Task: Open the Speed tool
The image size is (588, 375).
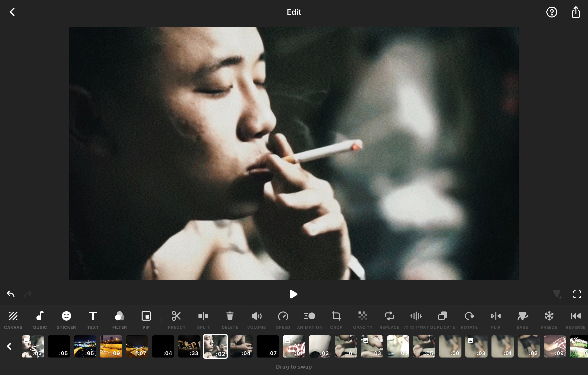Action: tap(283, 320)
